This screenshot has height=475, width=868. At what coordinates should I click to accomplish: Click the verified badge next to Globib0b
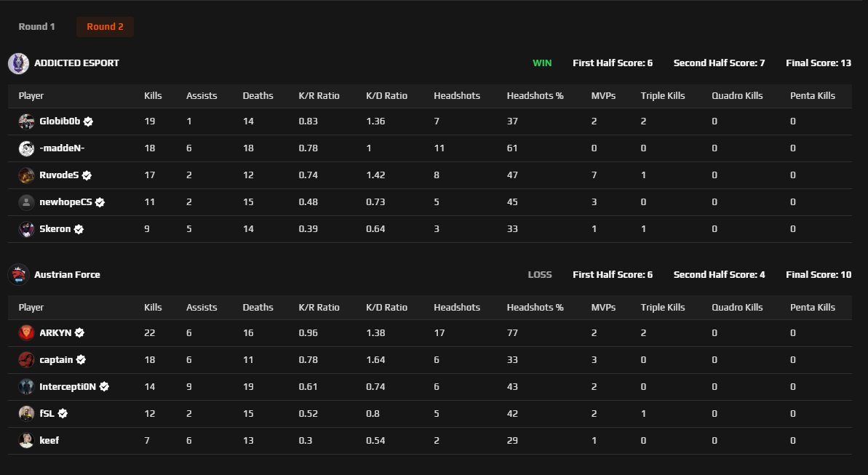[x=88, y=121]
